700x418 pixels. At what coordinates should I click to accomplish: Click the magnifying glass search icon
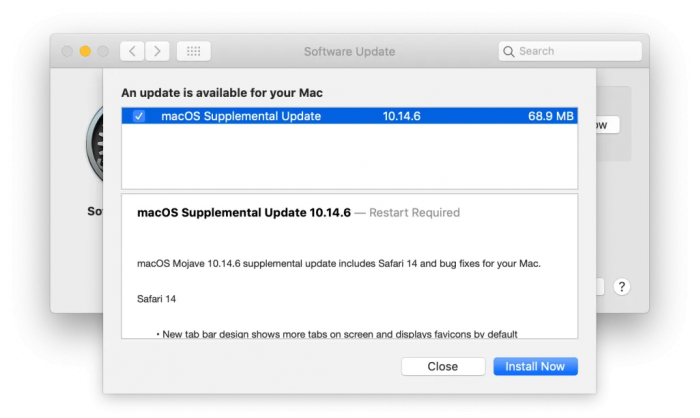pos(509,51)
